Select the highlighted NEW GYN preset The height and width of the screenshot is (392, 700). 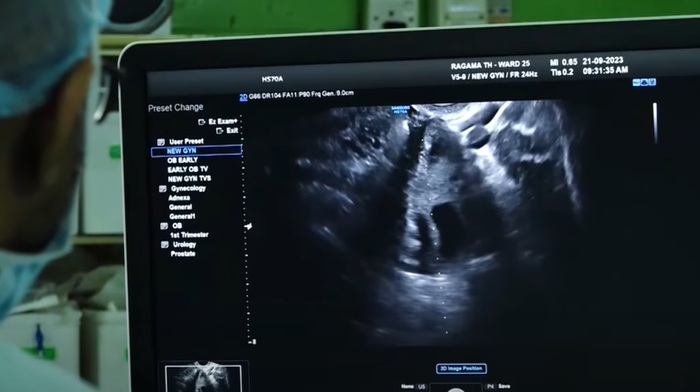click(x=196, y=151)
